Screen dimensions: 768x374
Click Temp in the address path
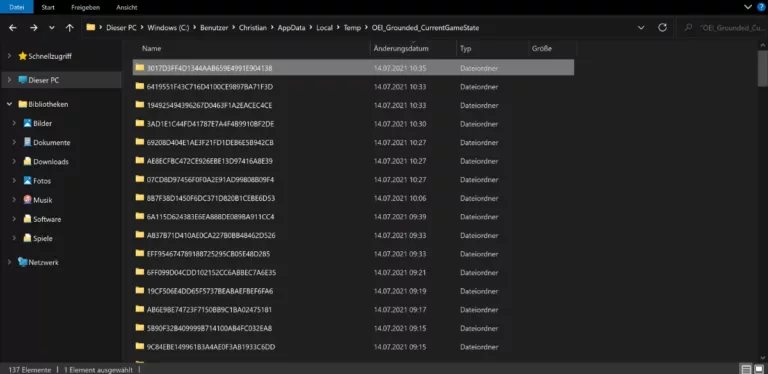tap(352, 28)
